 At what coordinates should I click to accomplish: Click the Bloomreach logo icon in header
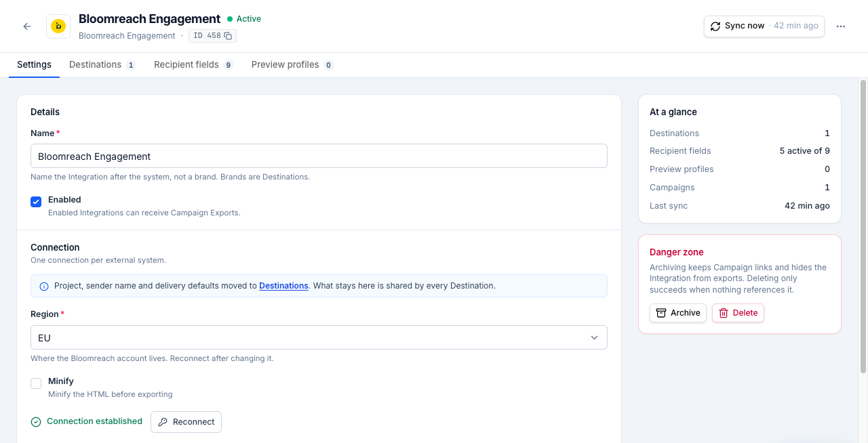(x=58, y=26)
